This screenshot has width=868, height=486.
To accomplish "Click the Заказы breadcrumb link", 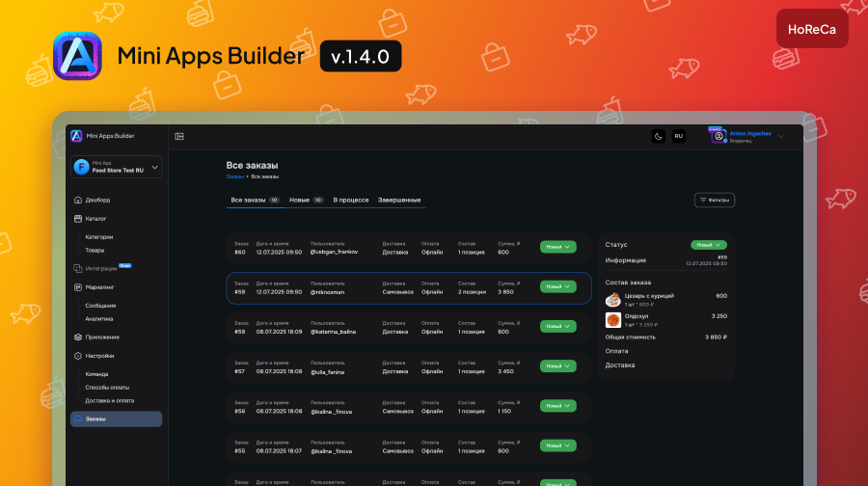I will point(234,176).
